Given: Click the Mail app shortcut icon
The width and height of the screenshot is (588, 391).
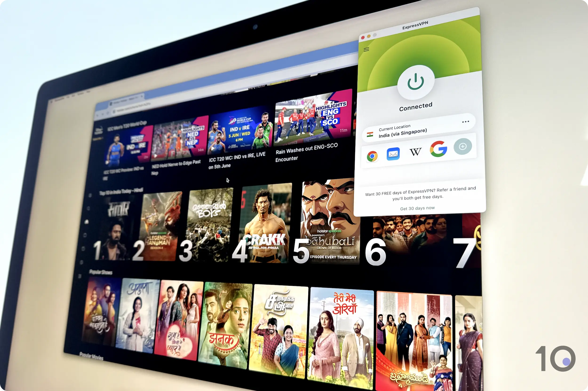Looking at the screenshot, I should [394, 152].
